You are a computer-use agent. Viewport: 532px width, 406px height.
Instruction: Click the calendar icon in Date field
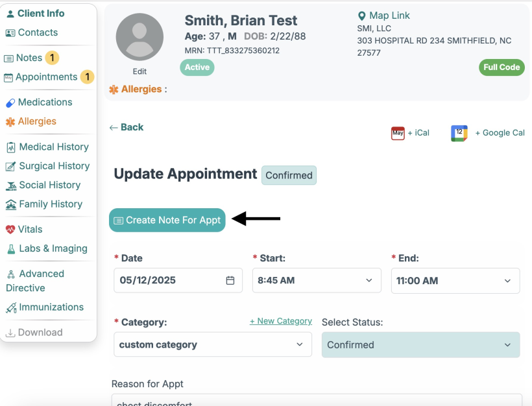(x=230, y=280)
